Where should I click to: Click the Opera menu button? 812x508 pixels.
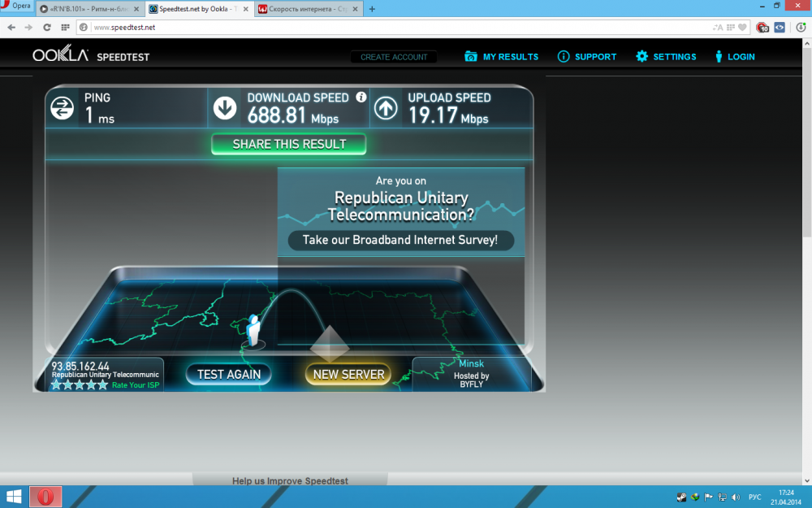click(x=16, y=6)
